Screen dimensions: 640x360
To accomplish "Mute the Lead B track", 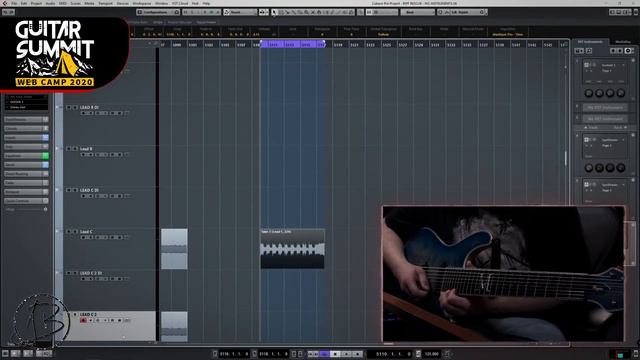I will coord(69,149).
